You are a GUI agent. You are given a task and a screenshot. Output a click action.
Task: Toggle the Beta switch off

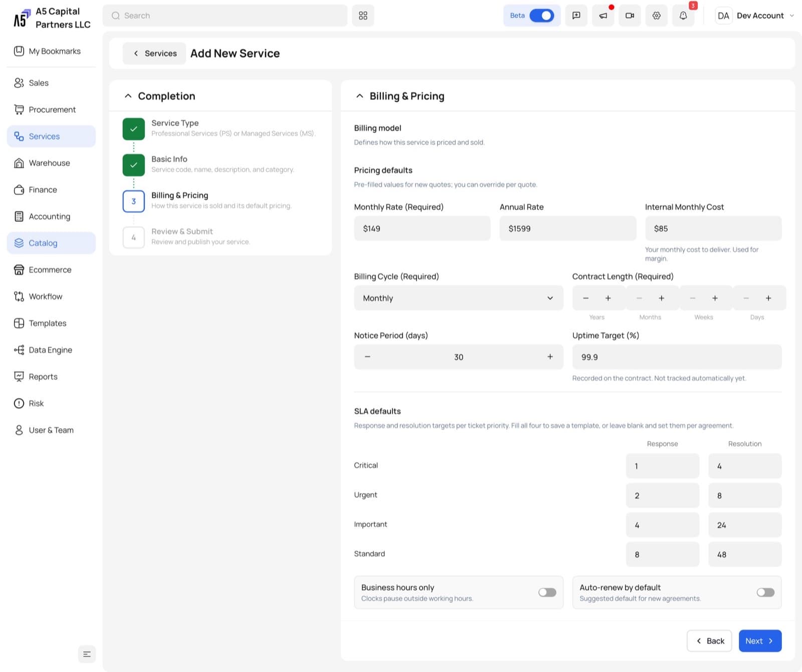point(542,16)
